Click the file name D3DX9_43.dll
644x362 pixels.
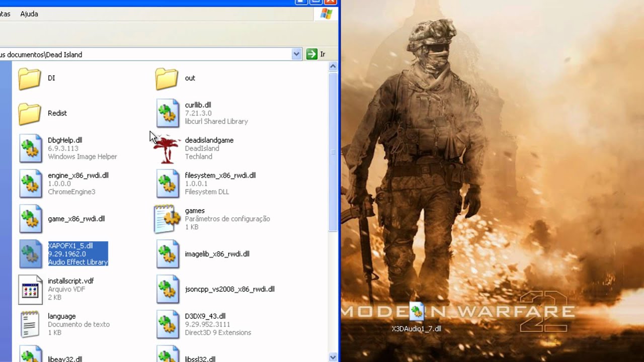[205, 316]
